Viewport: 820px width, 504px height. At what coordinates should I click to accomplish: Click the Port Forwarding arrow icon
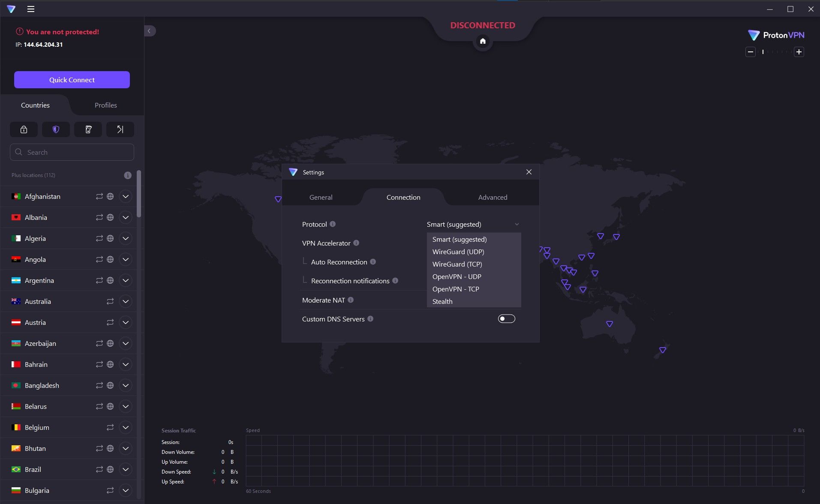[120, 129]
